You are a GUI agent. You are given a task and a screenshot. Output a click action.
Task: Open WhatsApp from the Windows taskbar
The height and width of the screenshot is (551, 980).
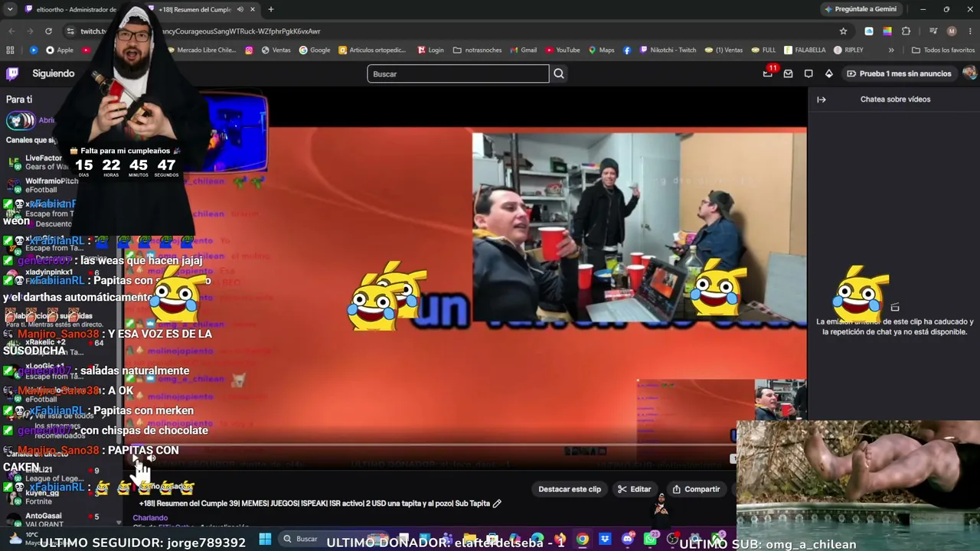[650, 540]
